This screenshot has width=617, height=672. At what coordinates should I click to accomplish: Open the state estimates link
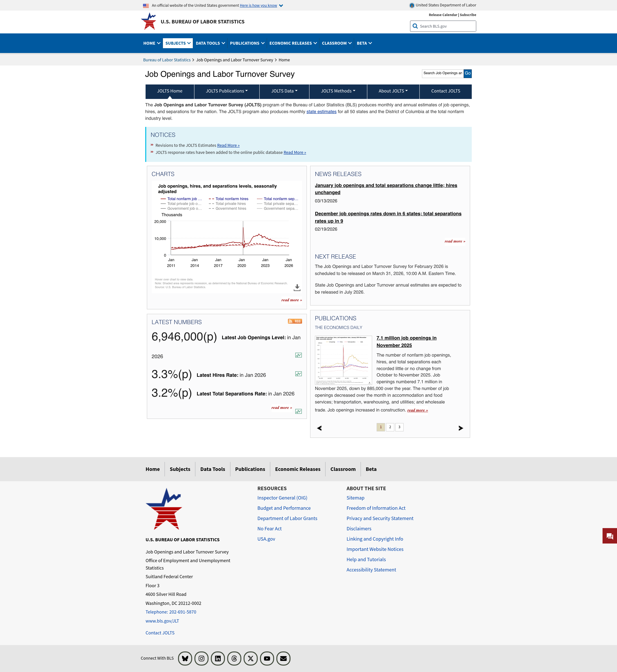coord(322,112)
